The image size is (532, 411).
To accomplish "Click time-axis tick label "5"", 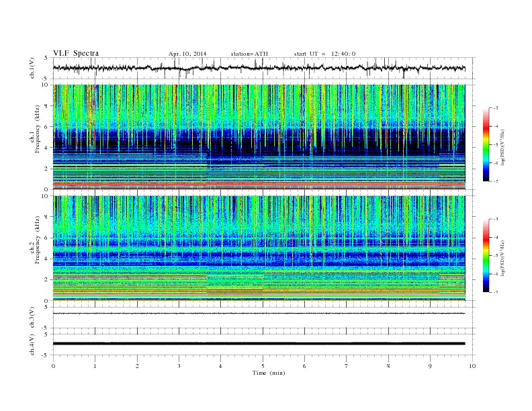I will click(263, 366).
